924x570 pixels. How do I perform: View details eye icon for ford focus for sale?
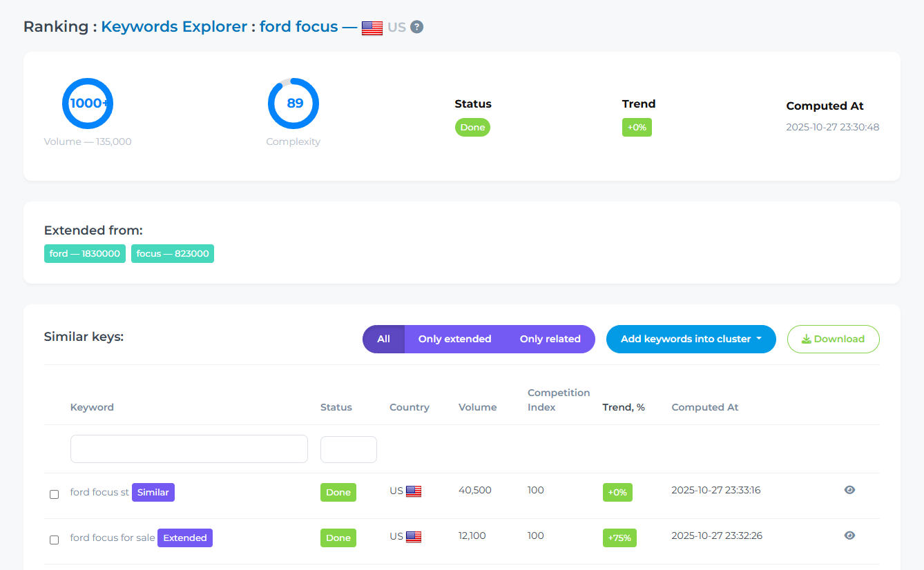point(849,535)
